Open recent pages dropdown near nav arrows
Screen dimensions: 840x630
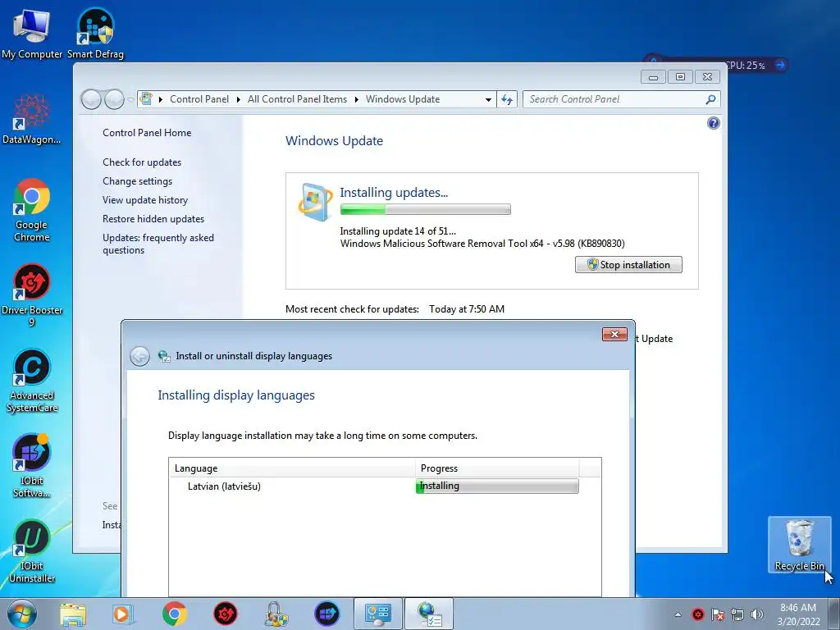[130, 99]
